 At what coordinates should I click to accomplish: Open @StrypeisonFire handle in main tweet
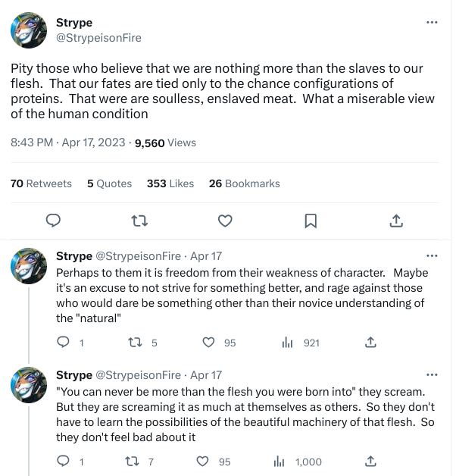tap(98, 38)
